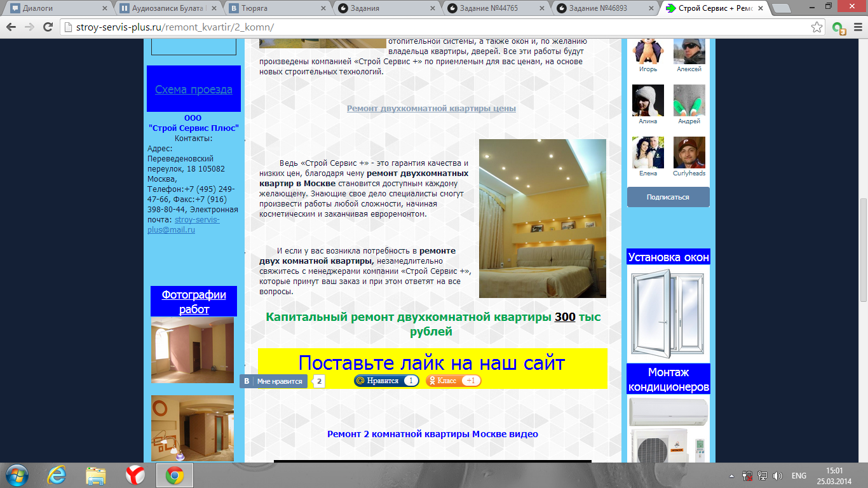Viewport: 868px width, 488px height.
Task: Open the volume speaker tray icon
Action: click(x=778, y=476)
